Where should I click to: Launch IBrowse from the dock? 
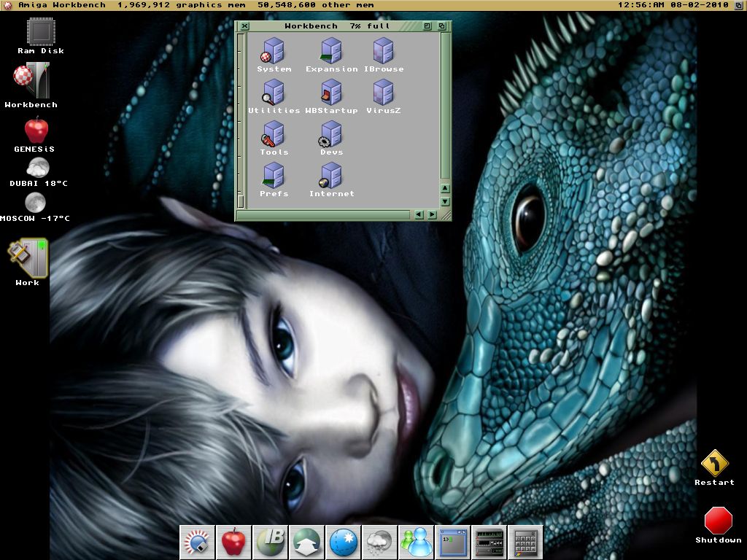(x=270, y=542)
